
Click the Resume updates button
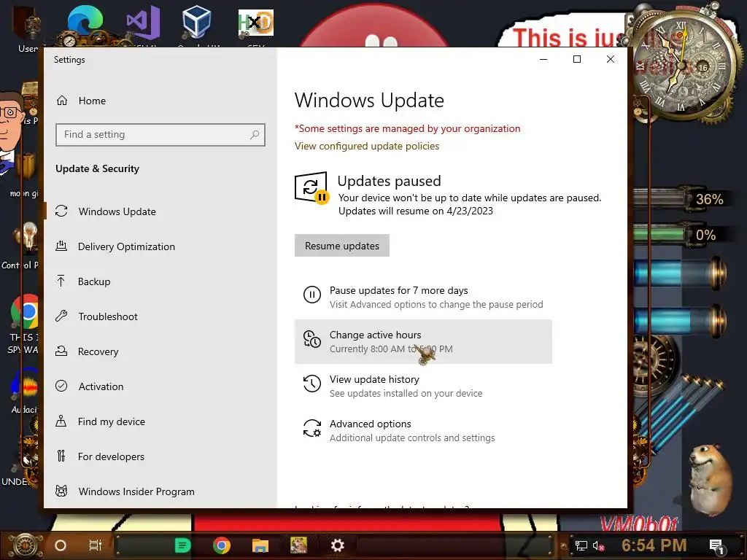[x=342, y=246]
